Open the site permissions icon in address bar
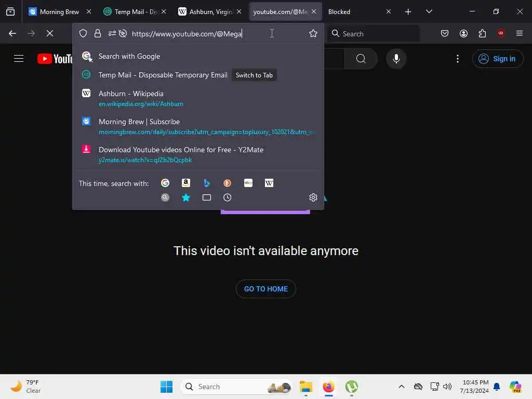Viewport: 532px width, 399px height. (x=112, y=33)
